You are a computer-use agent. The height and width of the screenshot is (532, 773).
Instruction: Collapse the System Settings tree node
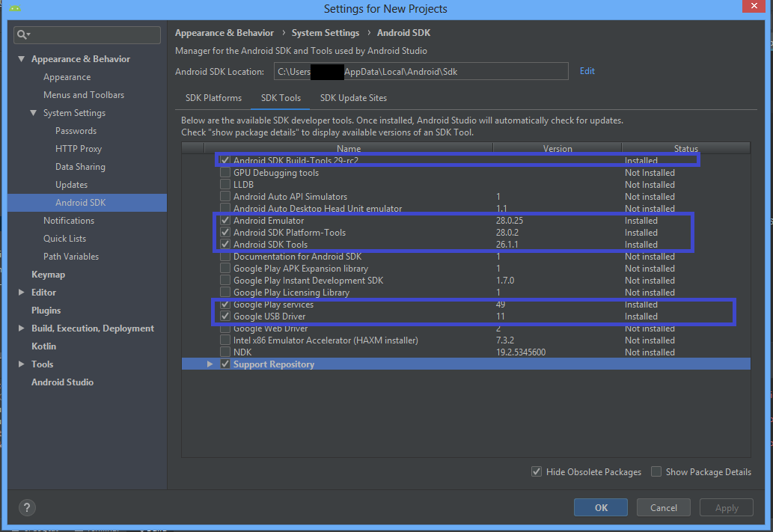pos(33,113)
